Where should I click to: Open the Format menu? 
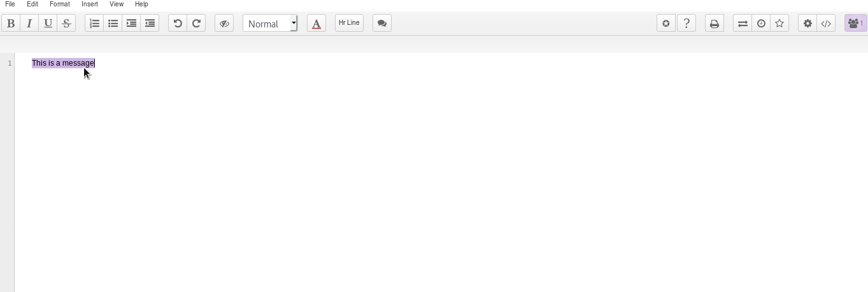pyautogui.click(x=59, y=4)
